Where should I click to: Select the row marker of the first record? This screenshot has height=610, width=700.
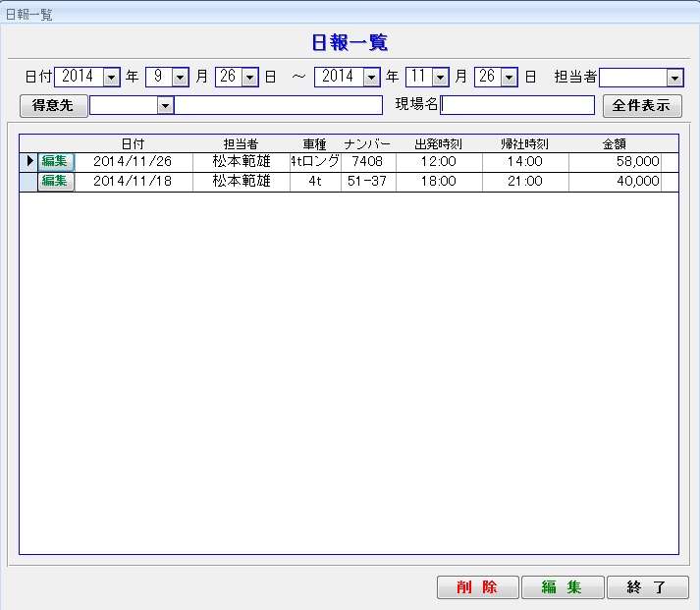coord(28,162)
